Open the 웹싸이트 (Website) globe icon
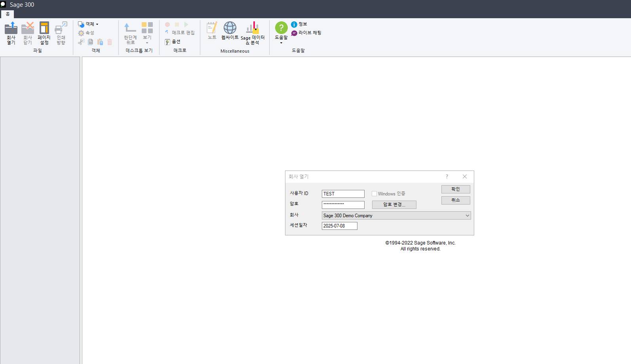Image resolution: width=631 pixels, height=364 pixels. 230,31
